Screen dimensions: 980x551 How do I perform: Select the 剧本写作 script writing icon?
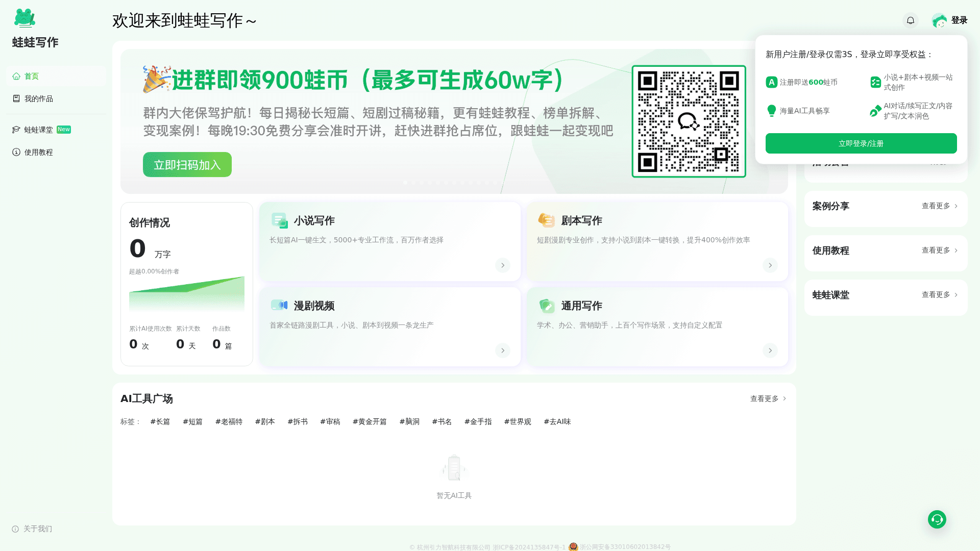coord(547,220)
